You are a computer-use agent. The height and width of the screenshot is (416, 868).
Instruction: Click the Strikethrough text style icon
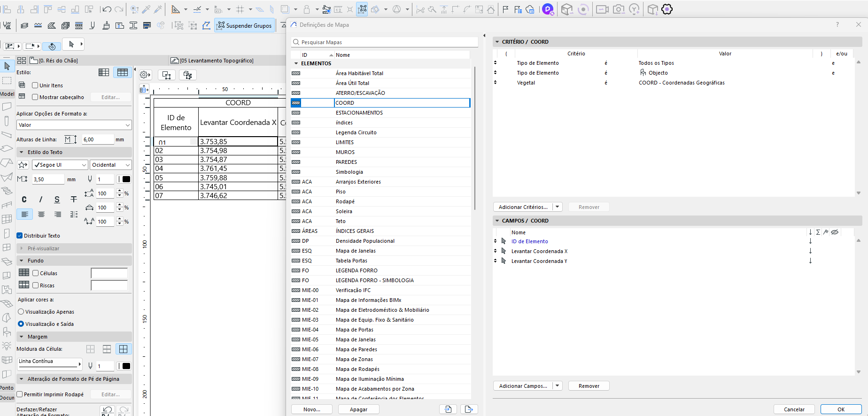pos(74,200)
